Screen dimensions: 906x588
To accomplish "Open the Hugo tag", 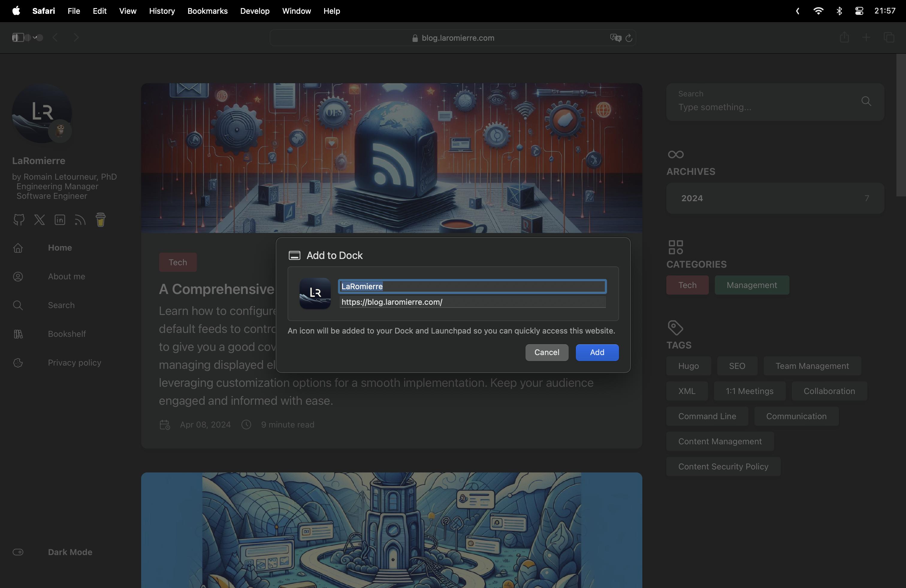I will 688,366.
